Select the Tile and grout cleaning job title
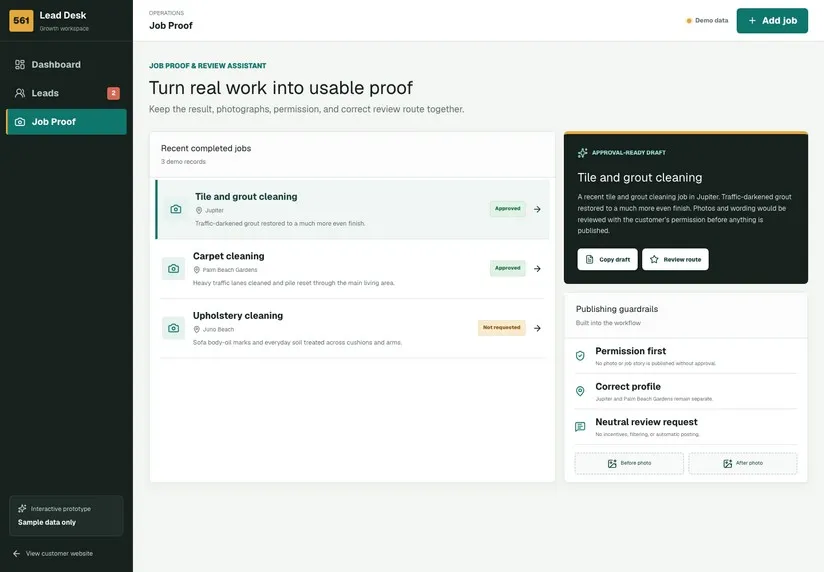824x572 pixels. [x=246, y=197]
